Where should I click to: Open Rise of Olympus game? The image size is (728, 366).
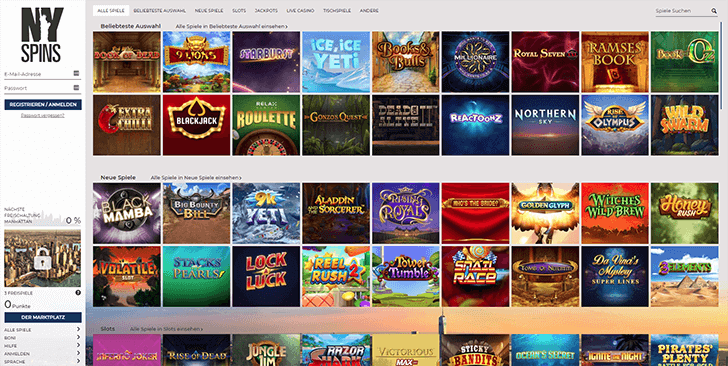click(615, 125)
